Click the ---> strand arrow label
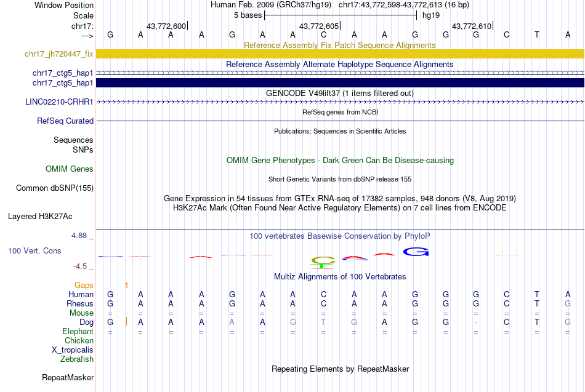585x392 pixels. 87,36
